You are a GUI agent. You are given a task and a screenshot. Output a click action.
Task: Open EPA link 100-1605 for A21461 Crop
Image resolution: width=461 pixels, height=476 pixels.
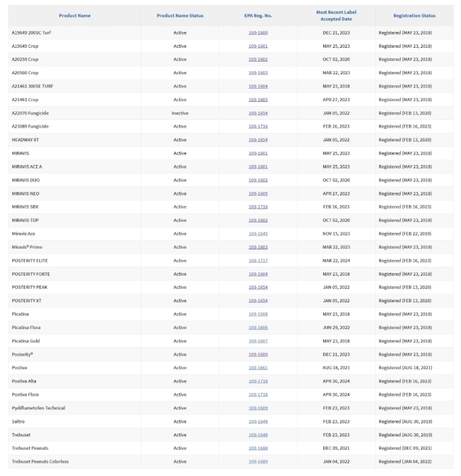258,100
